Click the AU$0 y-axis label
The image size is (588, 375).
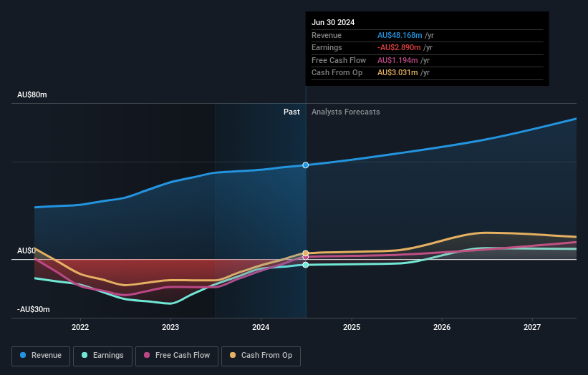tap(26, 250)
